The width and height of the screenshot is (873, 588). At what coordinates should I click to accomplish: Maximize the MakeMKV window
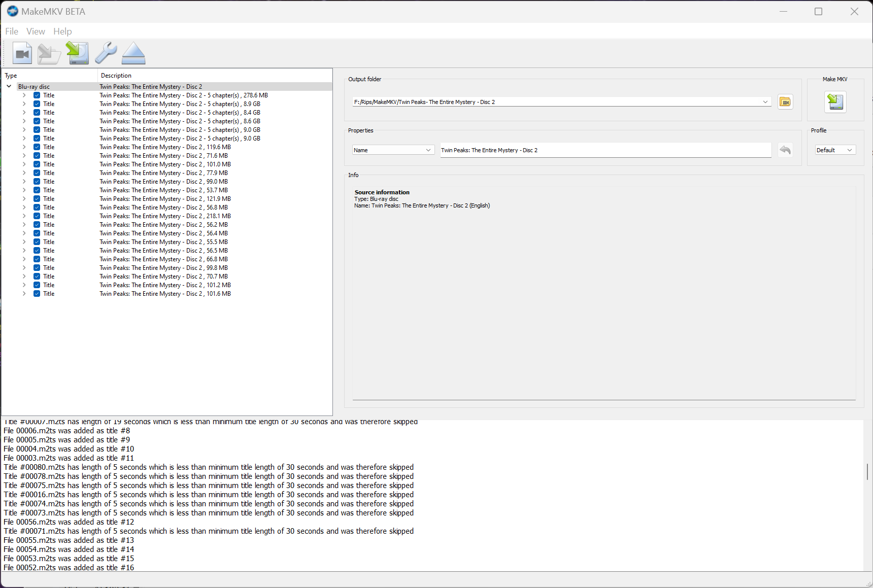point(818,11)
